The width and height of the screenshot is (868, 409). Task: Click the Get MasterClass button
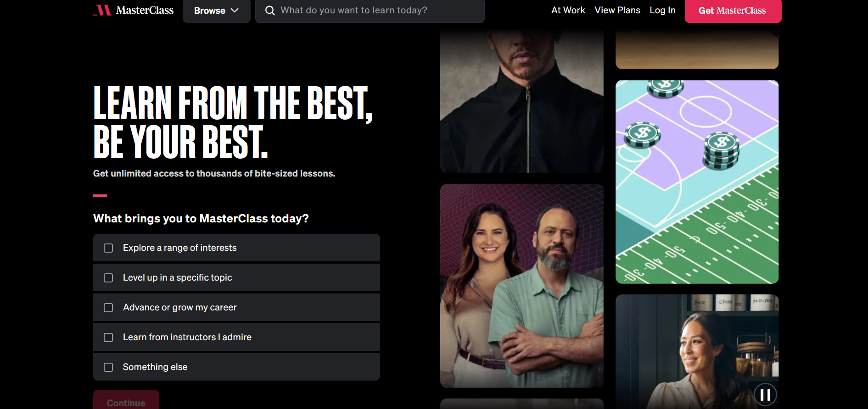733,11
